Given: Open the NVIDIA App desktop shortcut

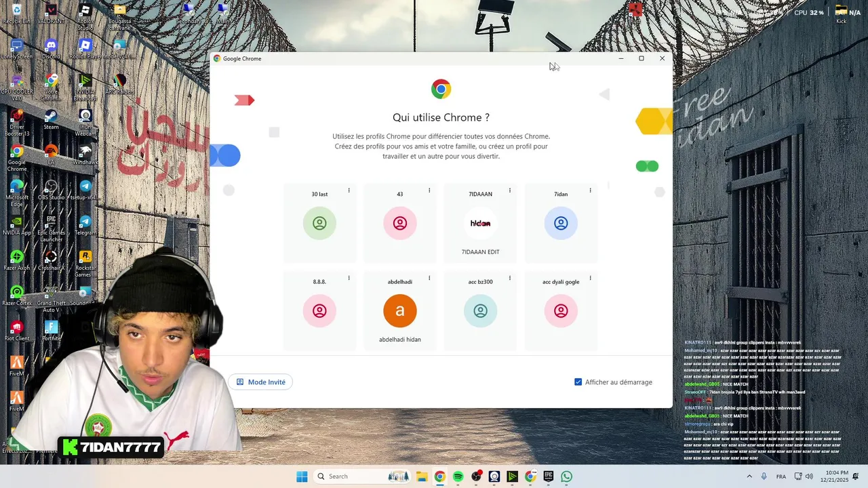Looking at the screenshot, I should point(16,225).
